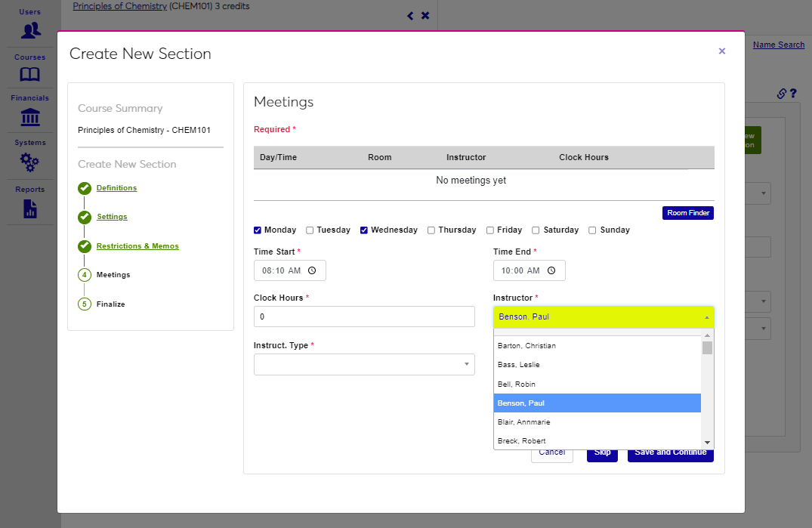The height and width of the screenshot is (528, 812).
Task: Open the Systems gears icon
Action: [30, 162]
